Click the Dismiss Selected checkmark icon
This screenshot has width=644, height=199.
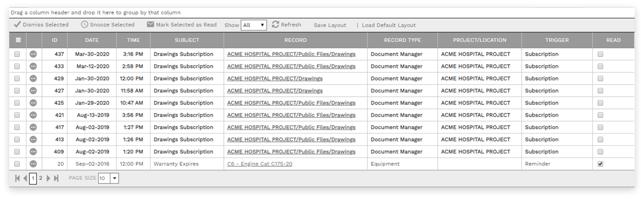pyautogui.click(x=17, y=24)
